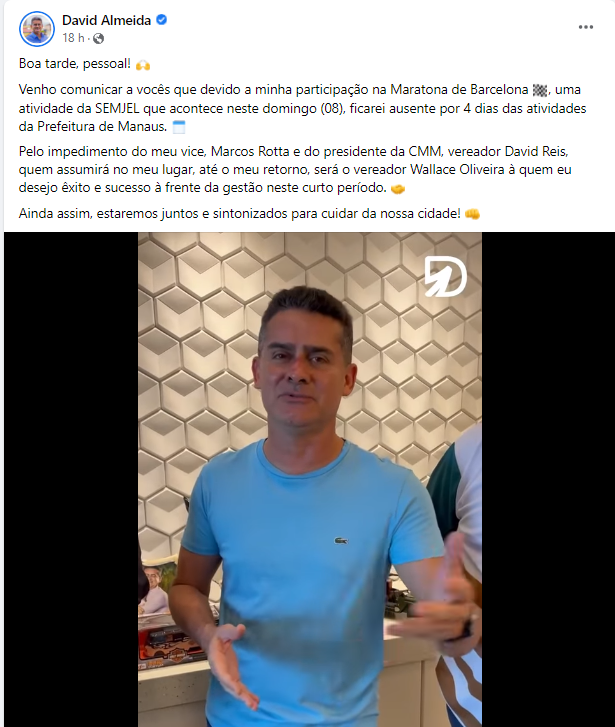Click the 'Boa tarde, pessoal!' text line

pyautogui.click(x=75, y=64)
